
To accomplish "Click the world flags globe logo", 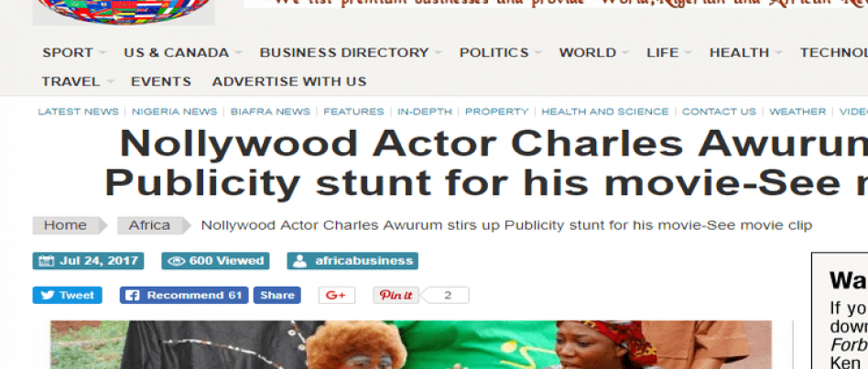I will [124, 12].
